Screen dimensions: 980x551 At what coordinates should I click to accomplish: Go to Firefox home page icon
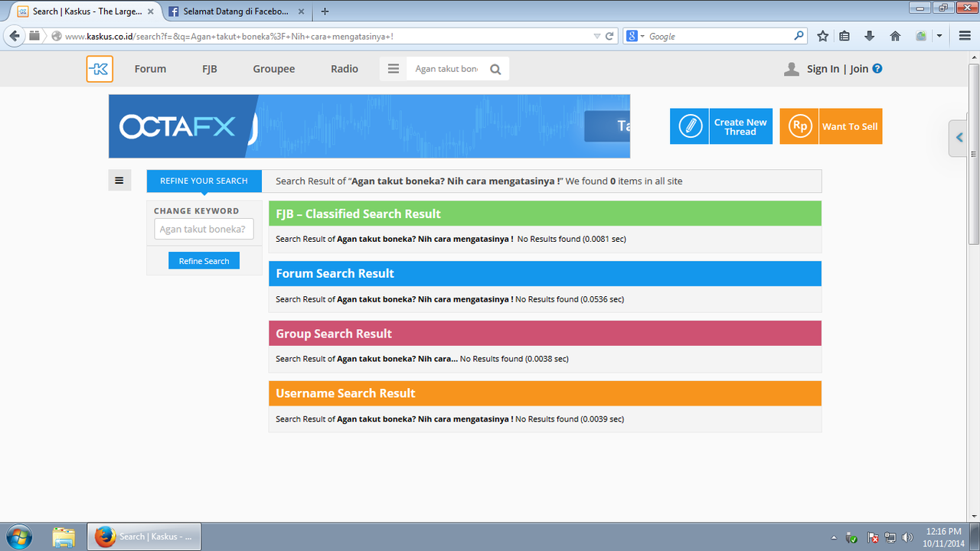[x=895, y=36]
